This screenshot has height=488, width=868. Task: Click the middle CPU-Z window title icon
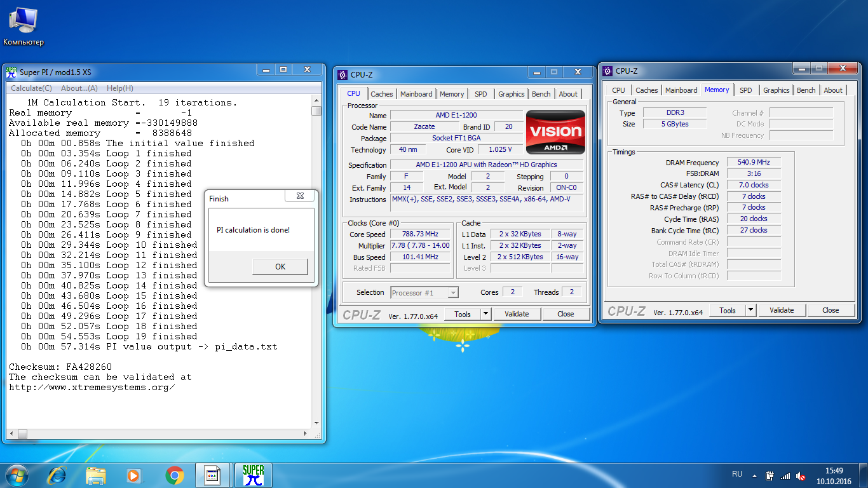click(x=343, y=74)
